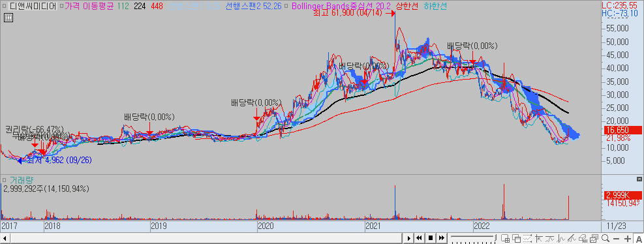
Task: Click the 배당락(0.00%) marker near 2022
Action: pos(472,46)
